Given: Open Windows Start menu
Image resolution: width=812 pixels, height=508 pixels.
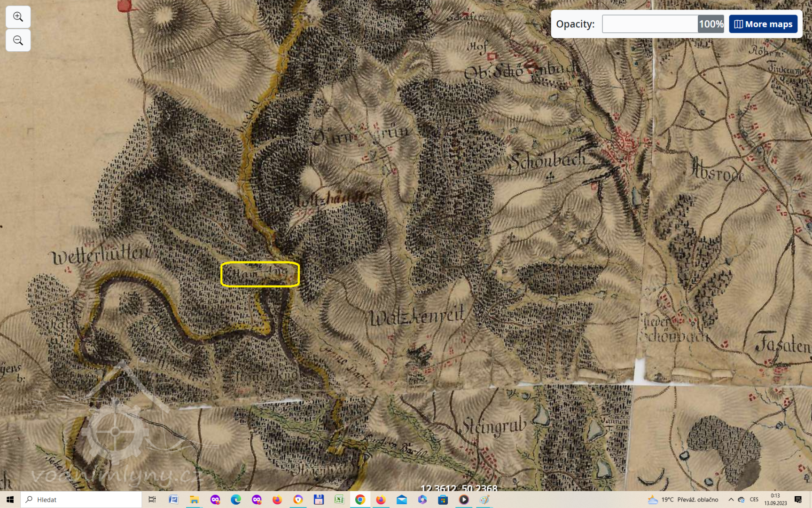Looking at the screenshot, I should (10, 500).
